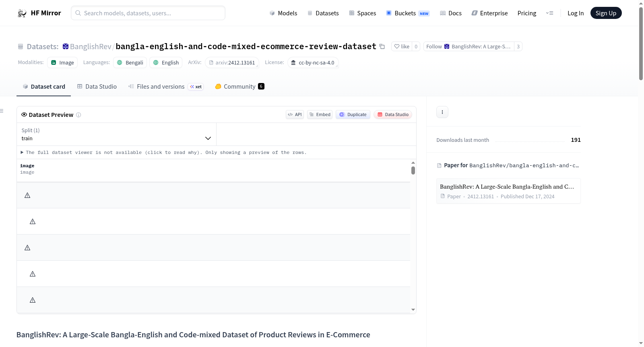Click the fourth row's warning triangle icon
This screenshot has height=347, width=644.
[x=33, y=274]
